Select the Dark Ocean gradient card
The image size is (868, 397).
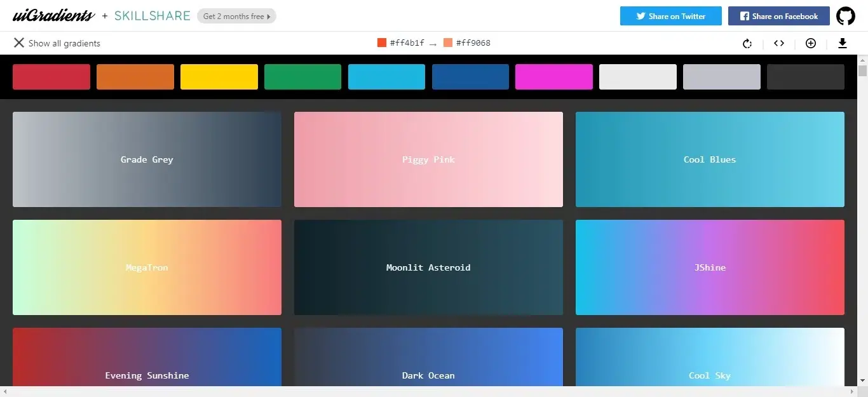[428, 357]
